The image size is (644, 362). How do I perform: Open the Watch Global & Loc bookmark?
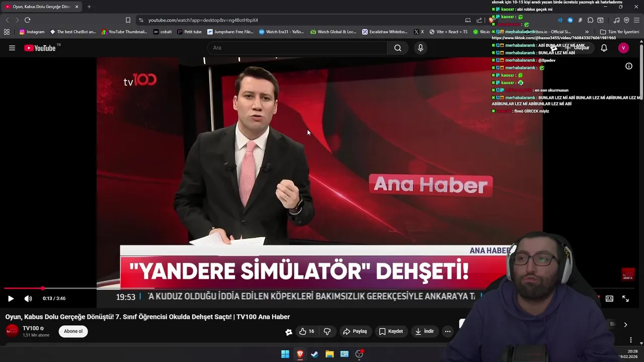point(333,32)
